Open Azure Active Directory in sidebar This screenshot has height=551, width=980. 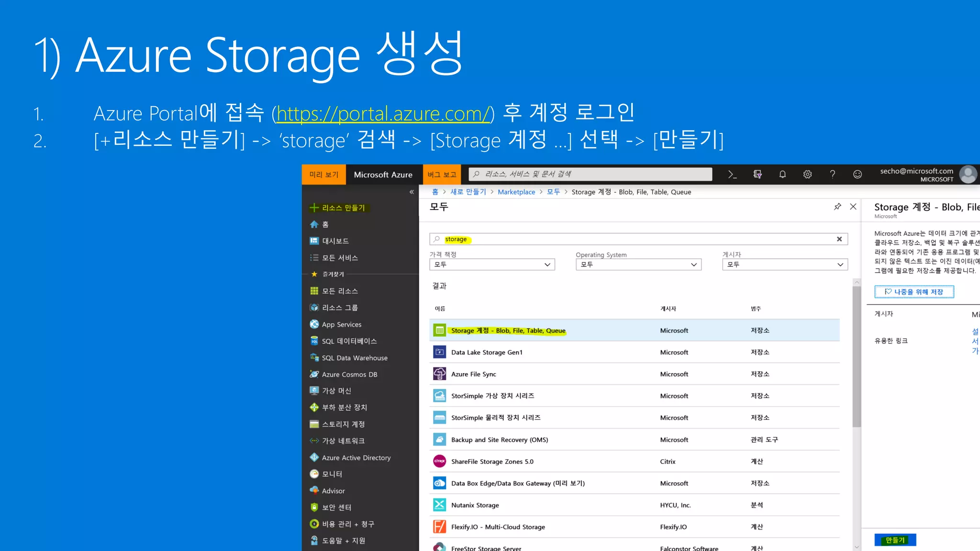tap(350, 458)
